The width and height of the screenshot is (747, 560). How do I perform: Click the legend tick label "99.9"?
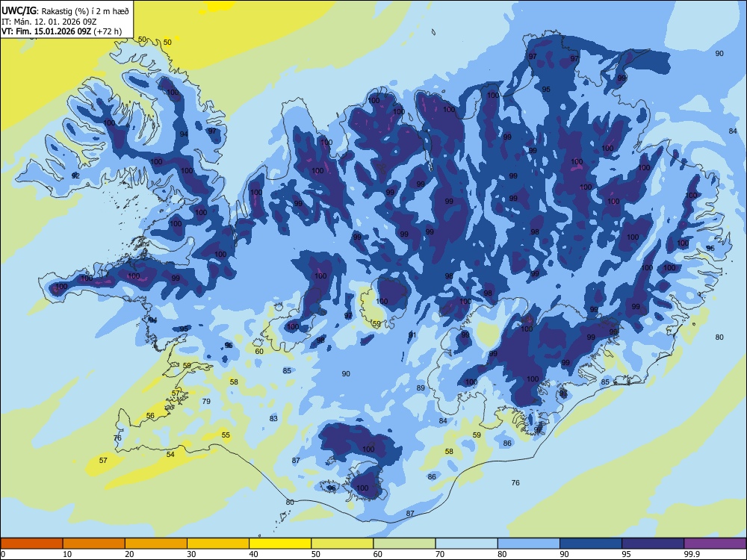[692, 554]
